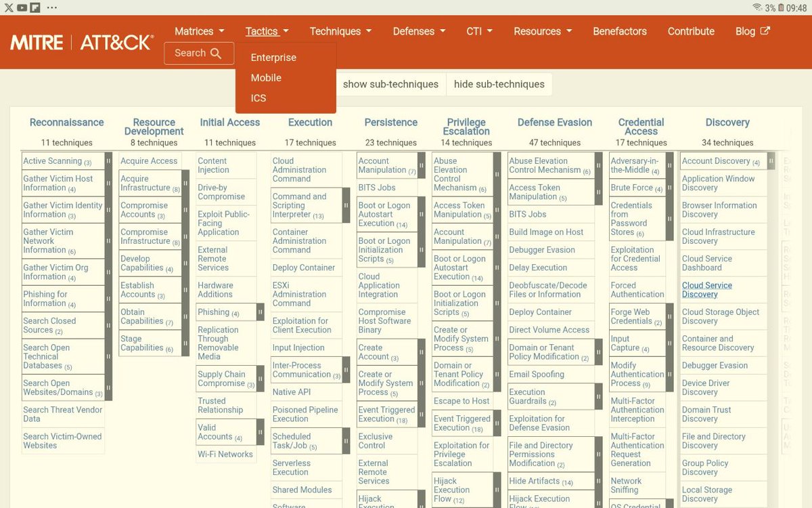Open the YouTube notification icon

click(x=21, y=7)
